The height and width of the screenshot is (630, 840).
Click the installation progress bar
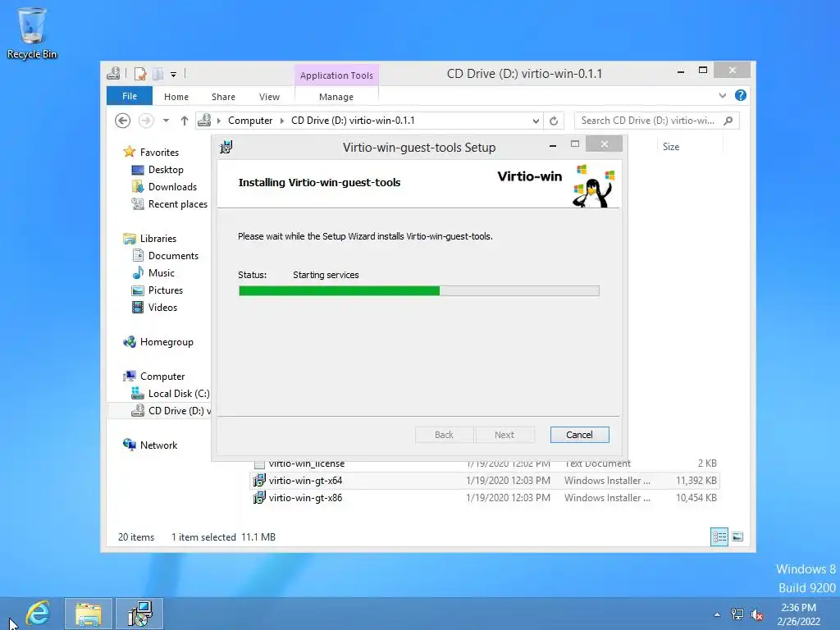(419, 291)
